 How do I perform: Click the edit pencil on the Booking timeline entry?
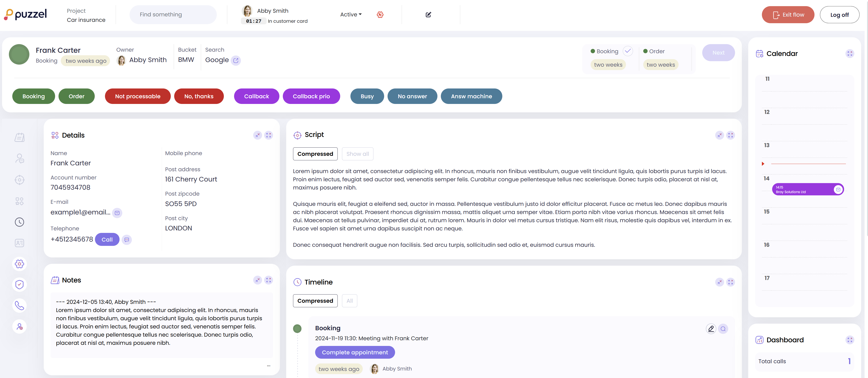tap(711, 328)
